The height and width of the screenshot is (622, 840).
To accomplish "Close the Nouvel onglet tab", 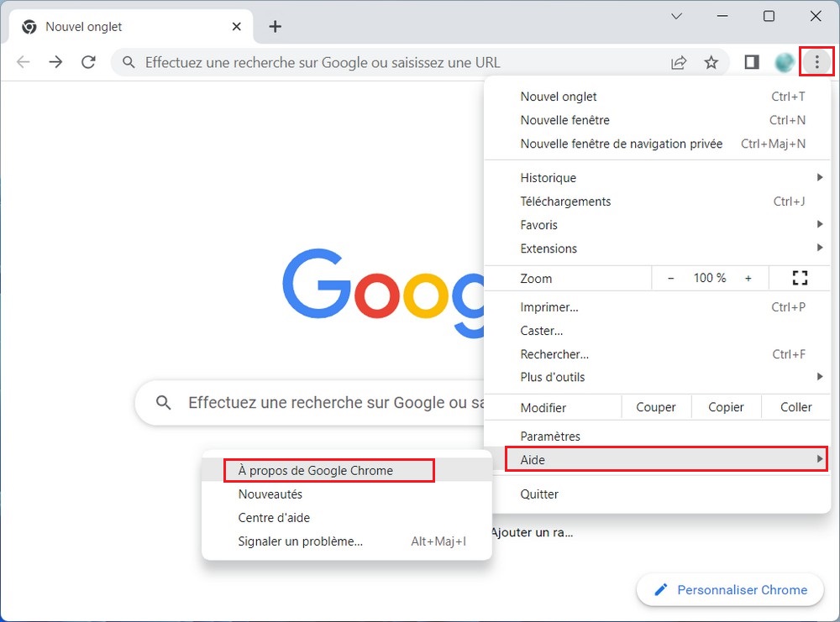I will click(x=236, y=26).
